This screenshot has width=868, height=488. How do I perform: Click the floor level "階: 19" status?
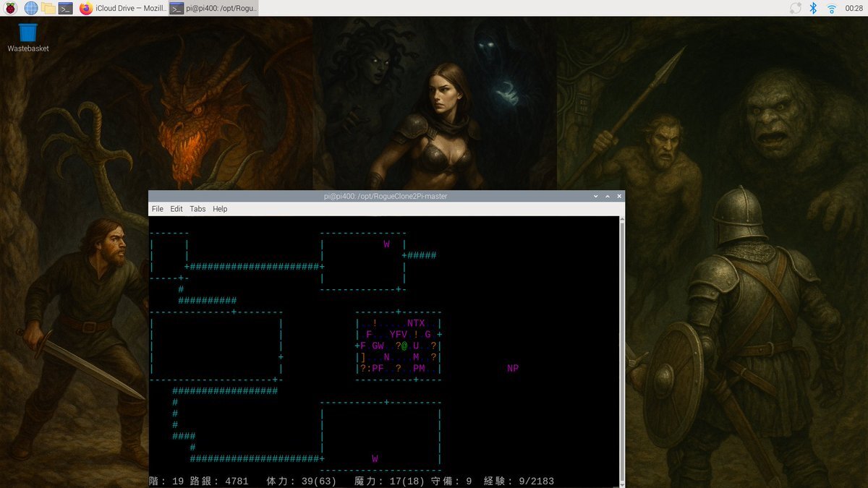(x=166, y=481)
